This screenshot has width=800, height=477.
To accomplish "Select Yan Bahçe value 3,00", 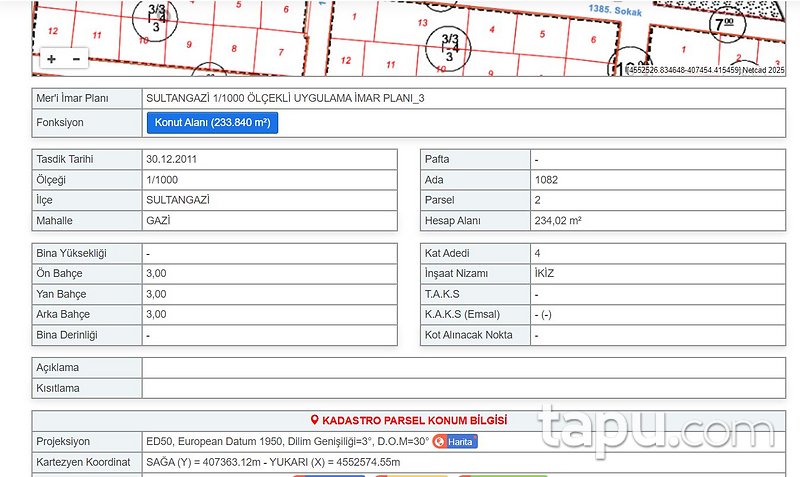I will pos(156,294).
